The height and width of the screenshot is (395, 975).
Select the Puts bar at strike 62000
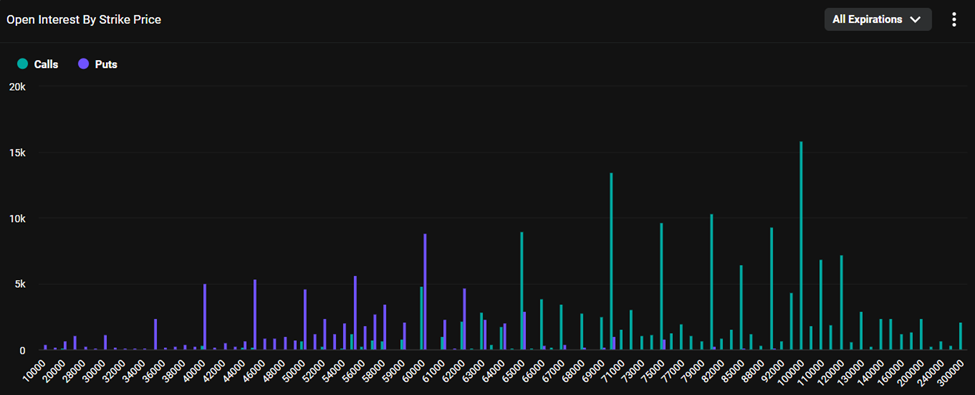464,319
